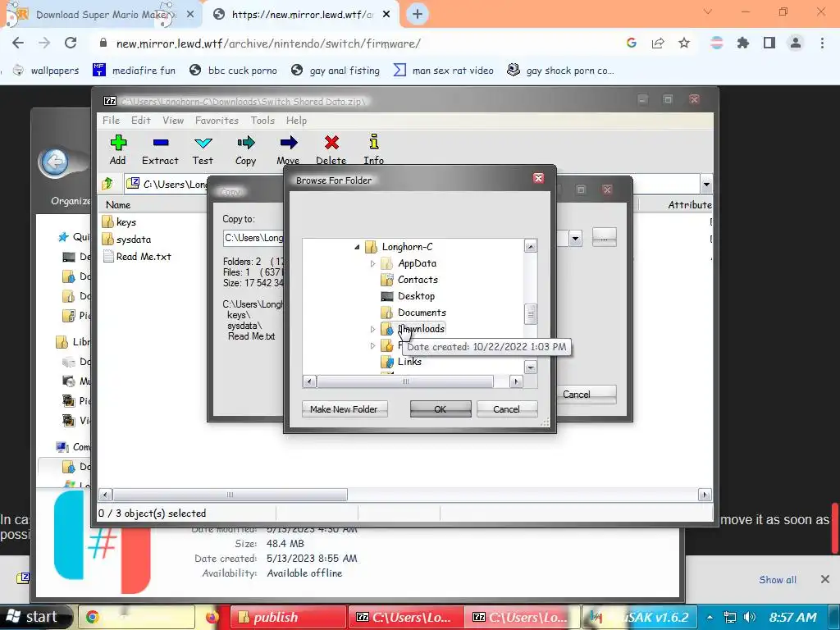The height and width of the screenshot is (630, 840).
Task: Open the volume control in system tray
Action: 750,617
